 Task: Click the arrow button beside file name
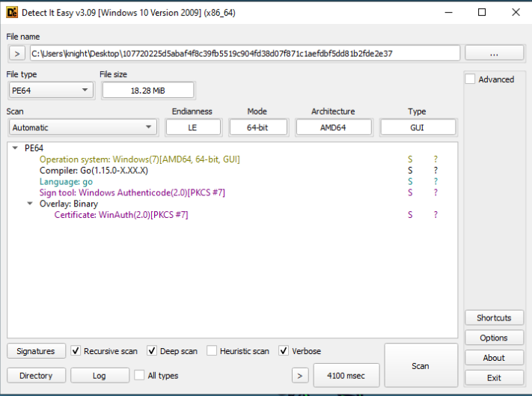coord(17,54)
